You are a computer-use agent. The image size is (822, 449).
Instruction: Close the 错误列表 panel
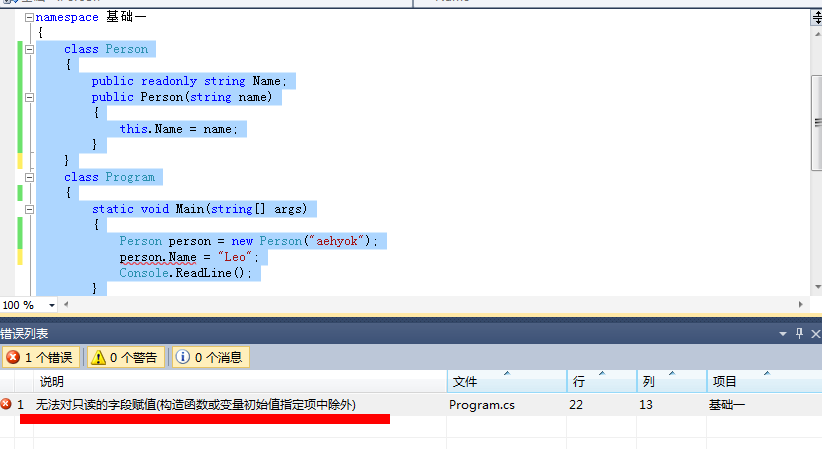tap(816, 334)
